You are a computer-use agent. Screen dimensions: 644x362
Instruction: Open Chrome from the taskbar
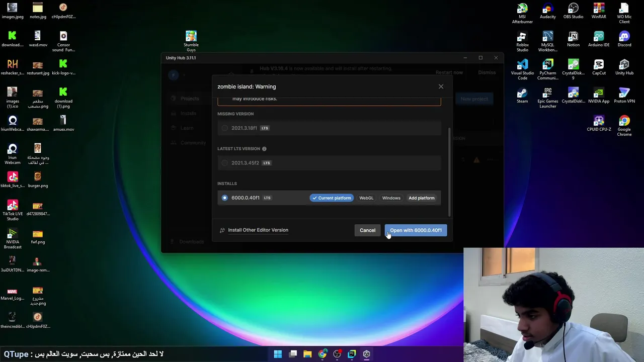[x=323, y=354]
